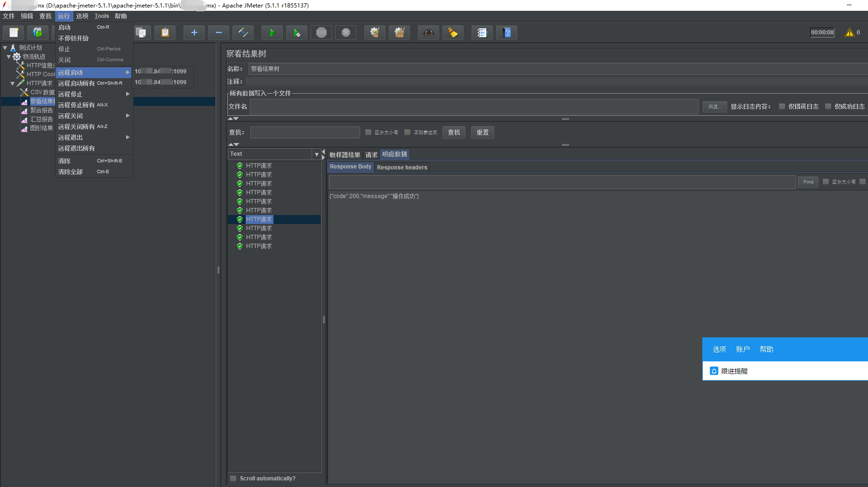Viewport: 868px width, 487px height.
Task: Expand the 远程关闭 submenu
Action: pos(94,116)
